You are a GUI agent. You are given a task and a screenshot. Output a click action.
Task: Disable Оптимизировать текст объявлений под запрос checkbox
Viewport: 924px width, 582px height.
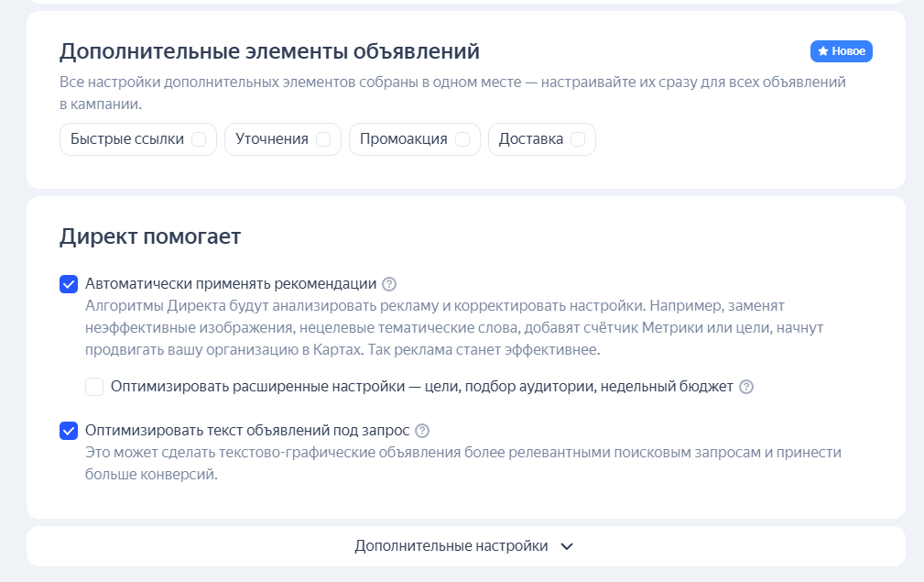click(x=69, y=431)
